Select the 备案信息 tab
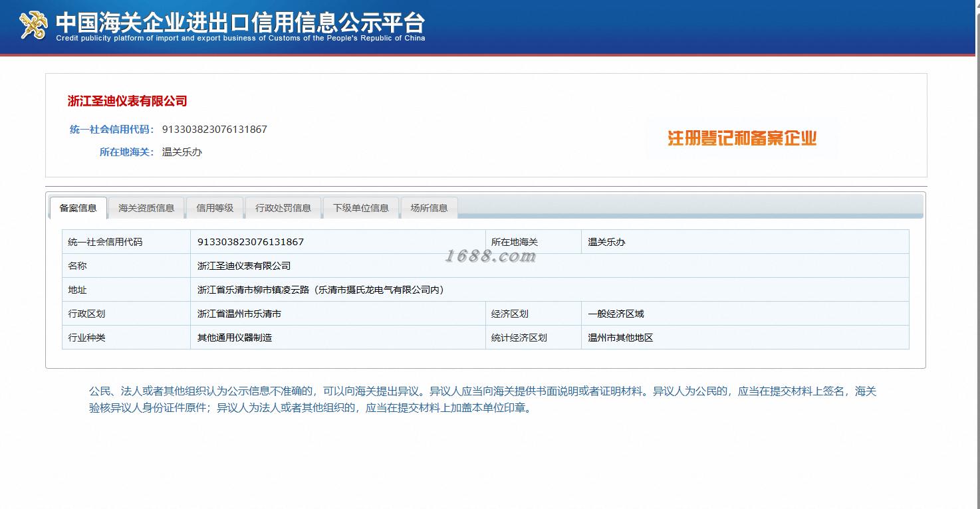This screenshot has width=980, height=509. [78, 208]
